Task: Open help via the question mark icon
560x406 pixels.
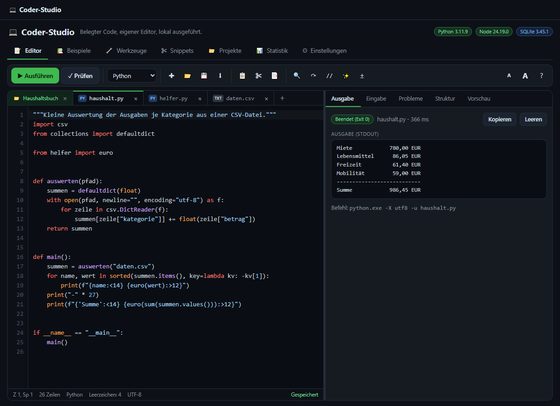Action: (541, 76)
